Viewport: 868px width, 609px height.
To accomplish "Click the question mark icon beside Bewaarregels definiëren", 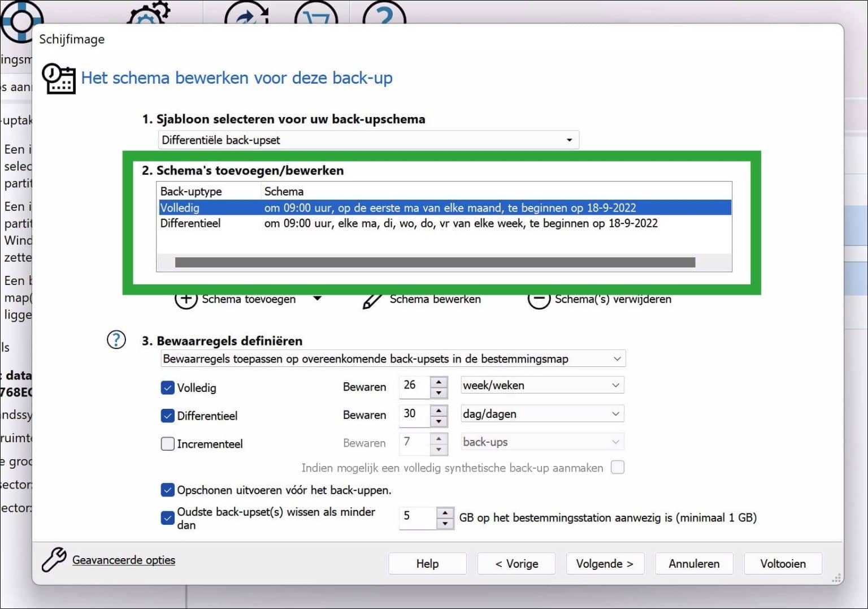I will pyautogui.click(x=116, y=340).
